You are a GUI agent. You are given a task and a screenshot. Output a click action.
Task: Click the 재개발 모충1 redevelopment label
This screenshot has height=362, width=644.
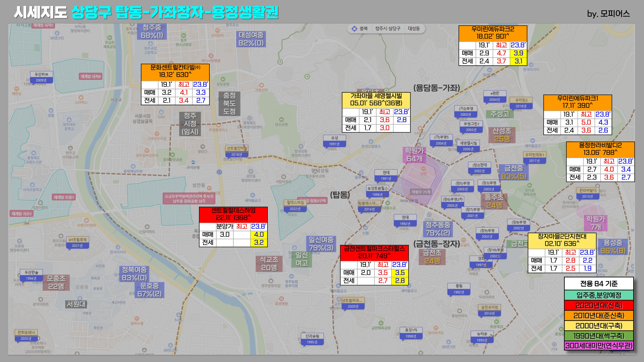[x=64, y=197]
